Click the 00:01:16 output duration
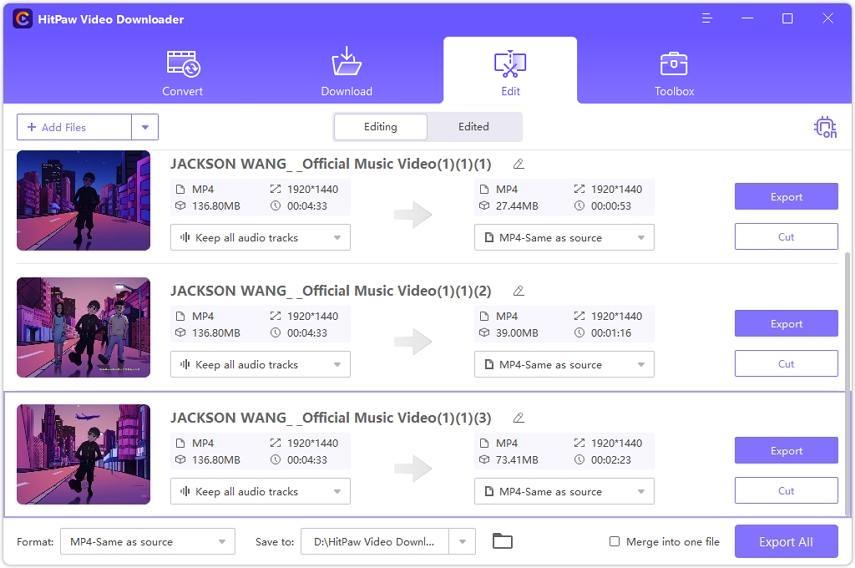Screen dimensions: 855x568 coord(611,333)
